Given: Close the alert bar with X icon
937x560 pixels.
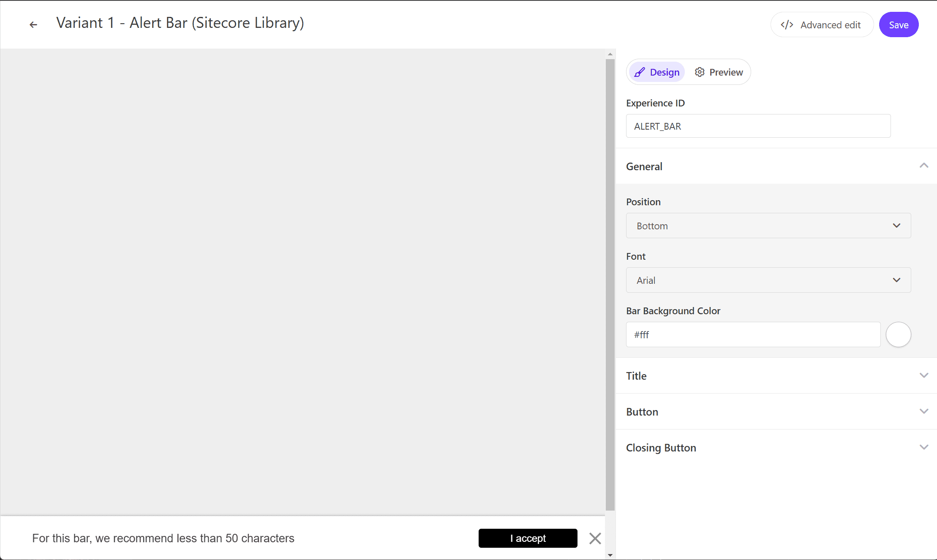Looking at the screenshot, I should click(x=595, y=538).
